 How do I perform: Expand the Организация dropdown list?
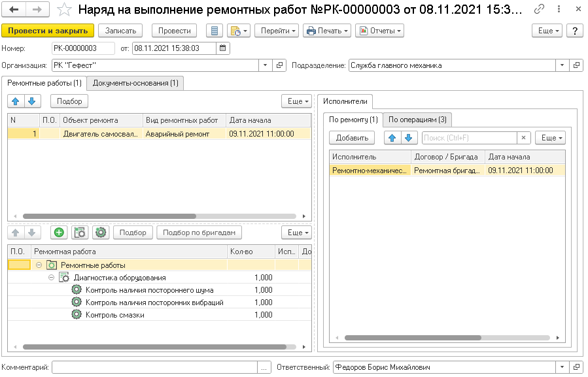coord(265,65)
